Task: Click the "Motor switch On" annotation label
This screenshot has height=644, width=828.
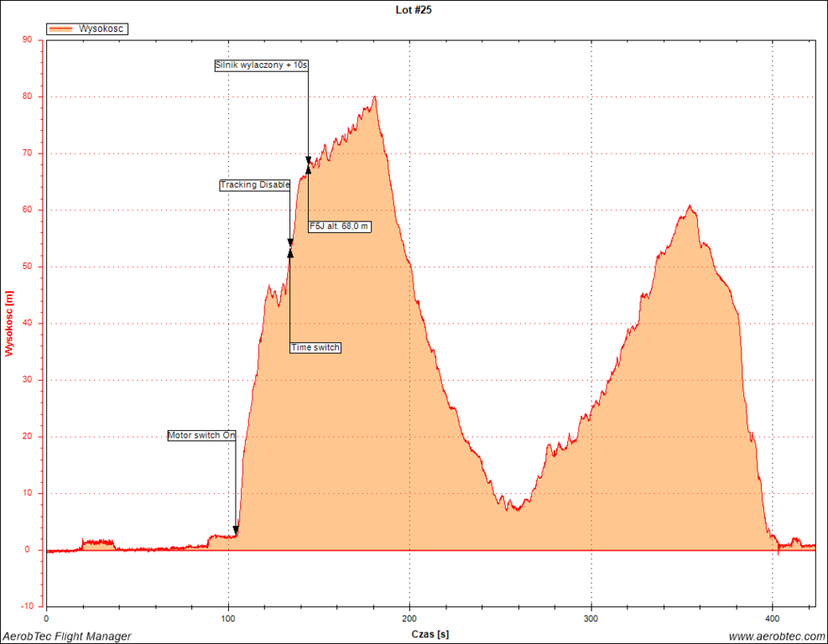Action: pos(202,435)
